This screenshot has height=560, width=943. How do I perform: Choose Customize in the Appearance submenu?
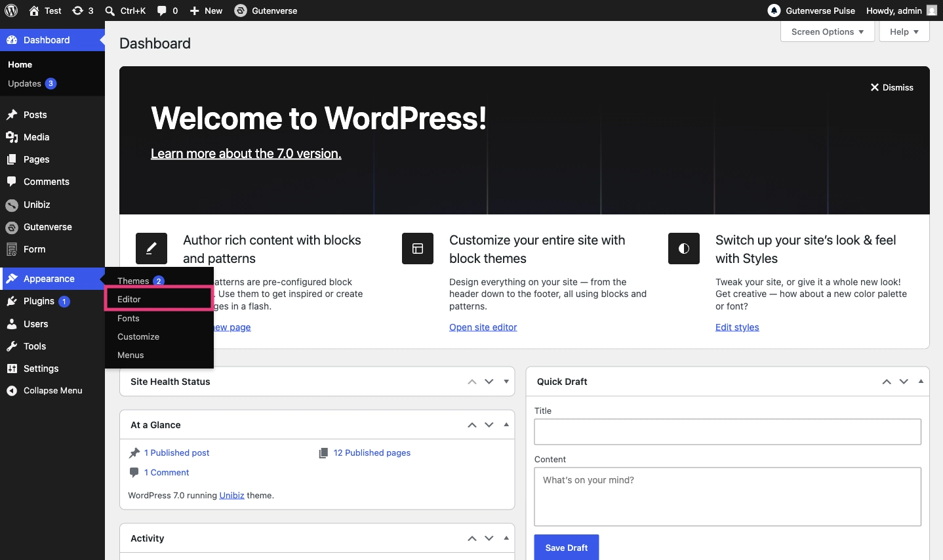point(159,336)
